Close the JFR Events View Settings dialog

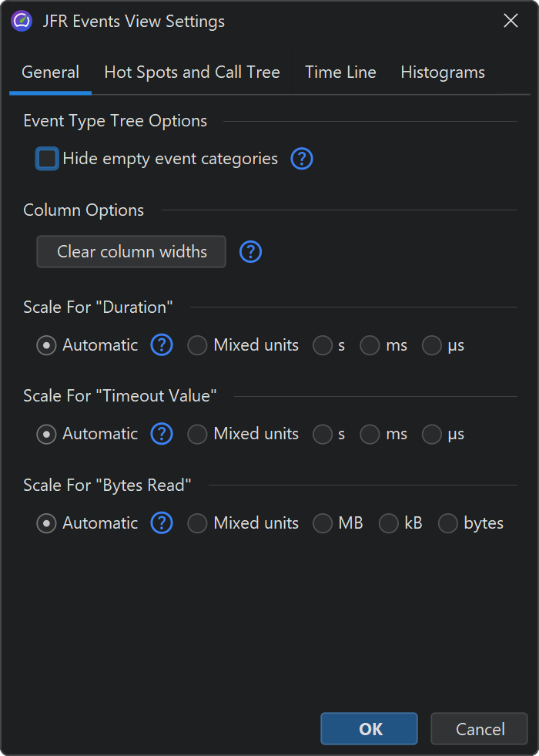[x=511, y=21]
